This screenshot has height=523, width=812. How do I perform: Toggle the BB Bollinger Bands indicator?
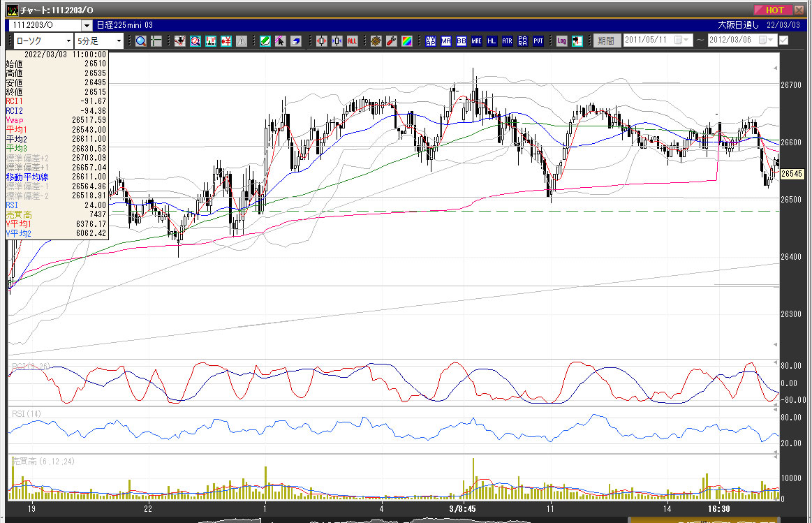pos(462,41)
